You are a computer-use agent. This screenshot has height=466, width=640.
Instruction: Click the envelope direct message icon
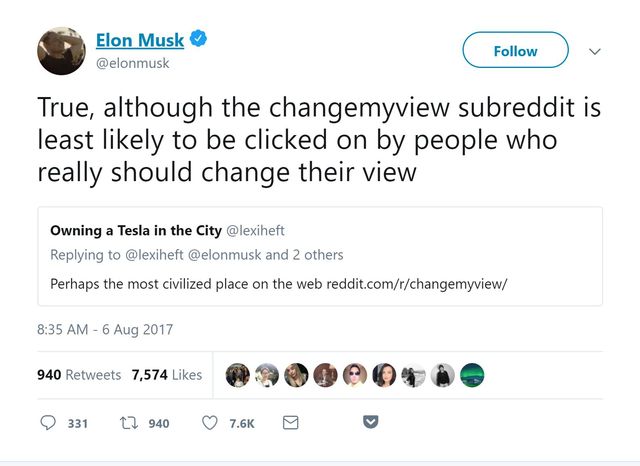[x=291, y=423]
